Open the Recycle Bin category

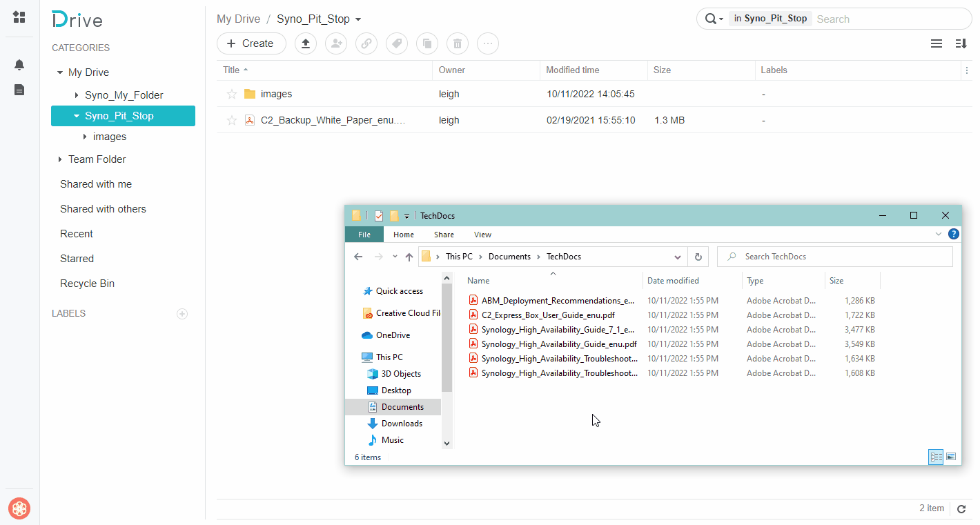coord(87,284)
